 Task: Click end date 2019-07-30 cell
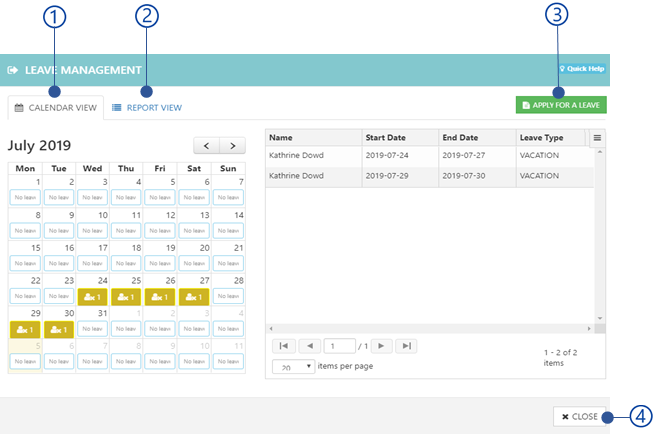(x=477, y=176)
